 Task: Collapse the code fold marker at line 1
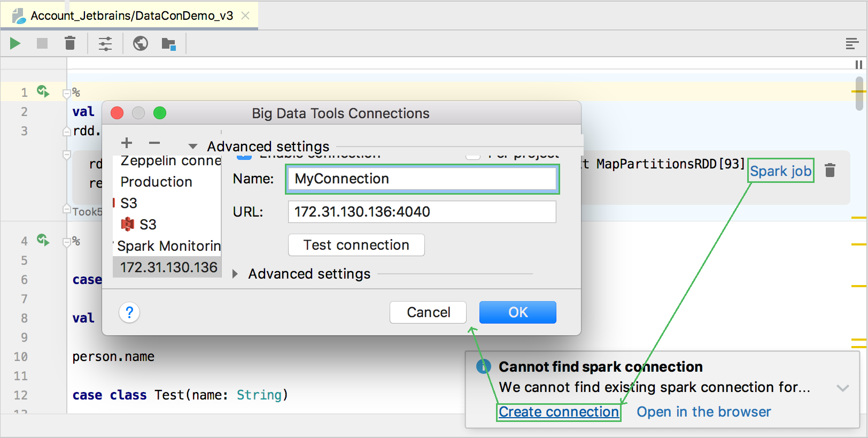pos(67,93)
